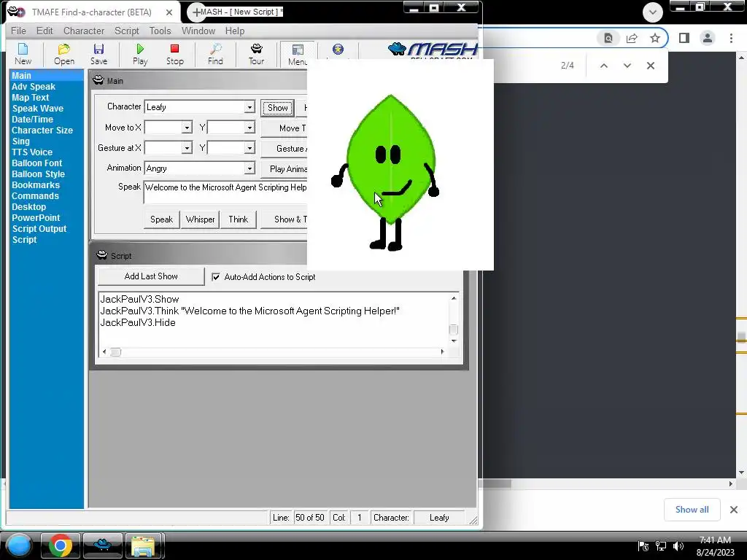Open the Find magnifier tool
This screenshot has height=560, width=747.
click(215, 54)
